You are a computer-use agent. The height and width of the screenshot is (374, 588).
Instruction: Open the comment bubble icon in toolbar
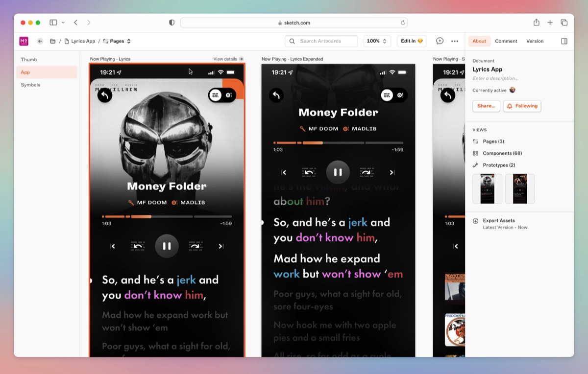pyautogui.click(x=440, y=41)
